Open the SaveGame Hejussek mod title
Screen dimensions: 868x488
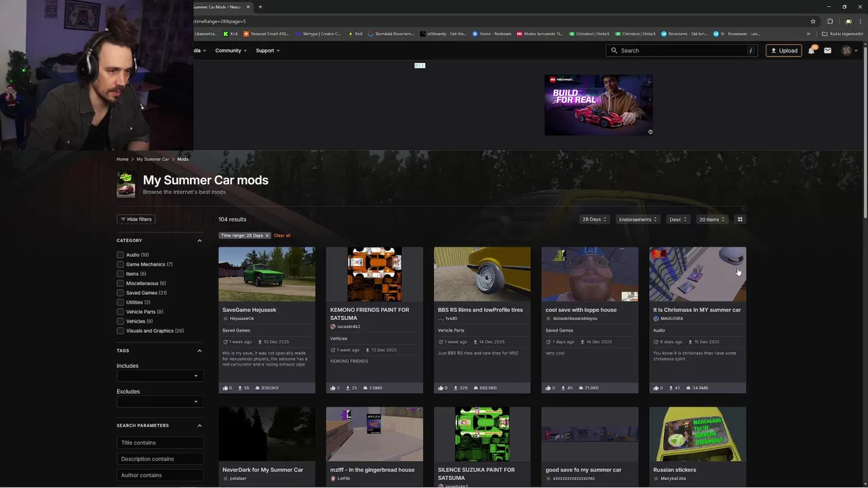pyautogui.click(x=250, y=310)
